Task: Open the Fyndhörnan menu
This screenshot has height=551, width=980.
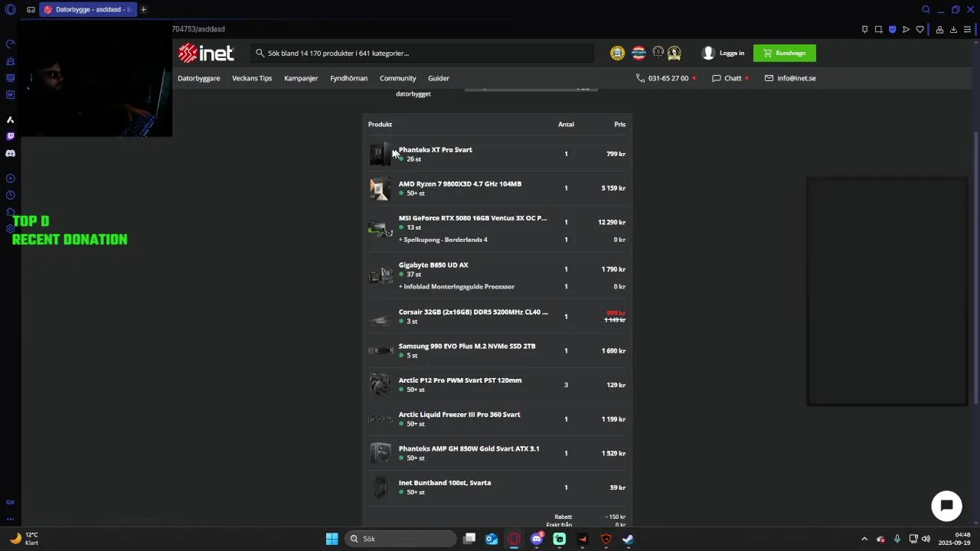Action: click(349, 78)
